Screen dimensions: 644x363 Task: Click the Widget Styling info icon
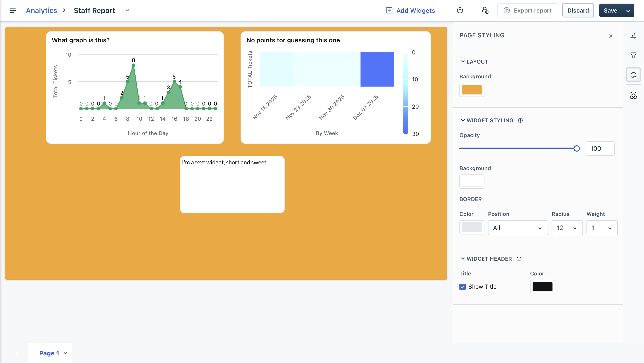(x=520, y=120)
